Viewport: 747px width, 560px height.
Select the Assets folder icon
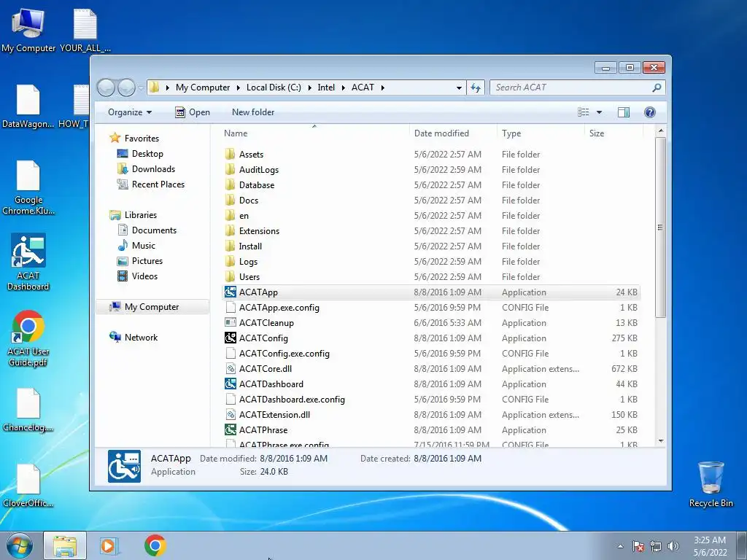231,154
